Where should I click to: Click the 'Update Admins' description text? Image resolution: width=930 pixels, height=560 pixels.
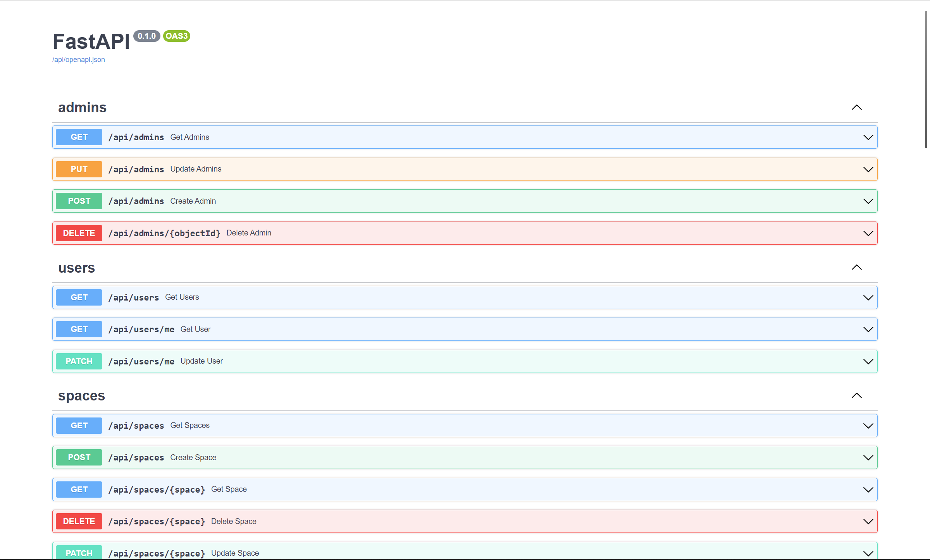click(196, 169)
